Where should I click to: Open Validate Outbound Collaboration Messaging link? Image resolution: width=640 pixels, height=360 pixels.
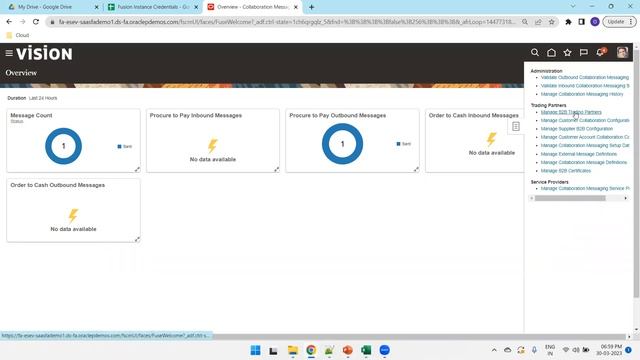(584, 77)
